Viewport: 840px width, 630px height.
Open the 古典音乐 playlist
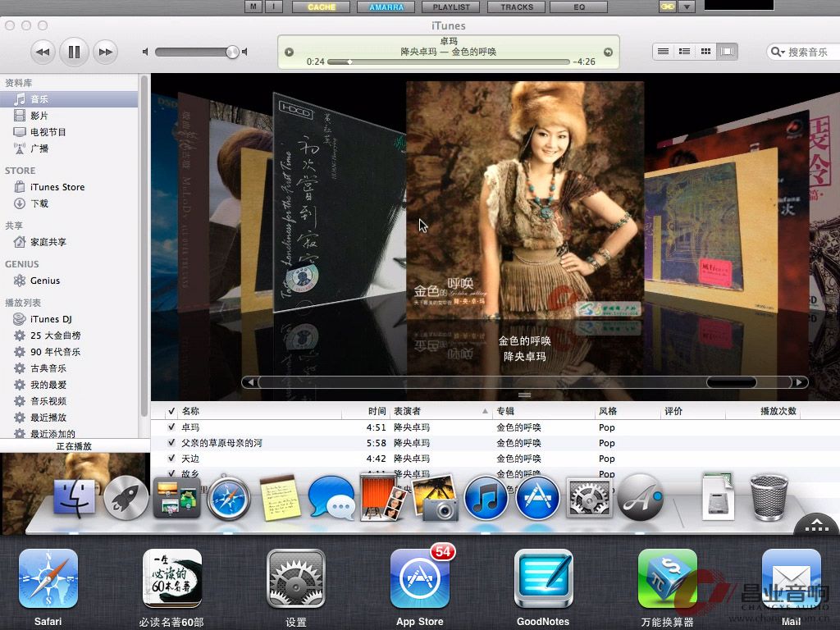pyautogui.click(x=69, y=368)
